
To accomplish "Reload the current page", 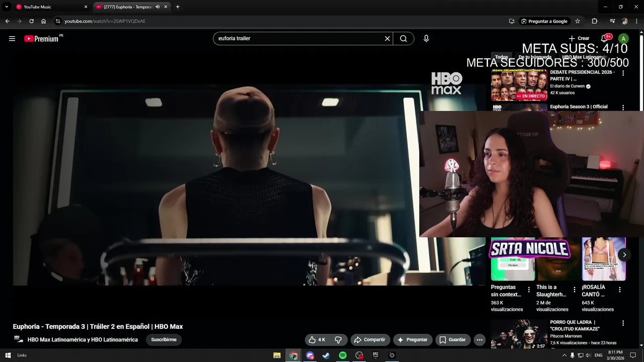I will click(x=31, y=21).
